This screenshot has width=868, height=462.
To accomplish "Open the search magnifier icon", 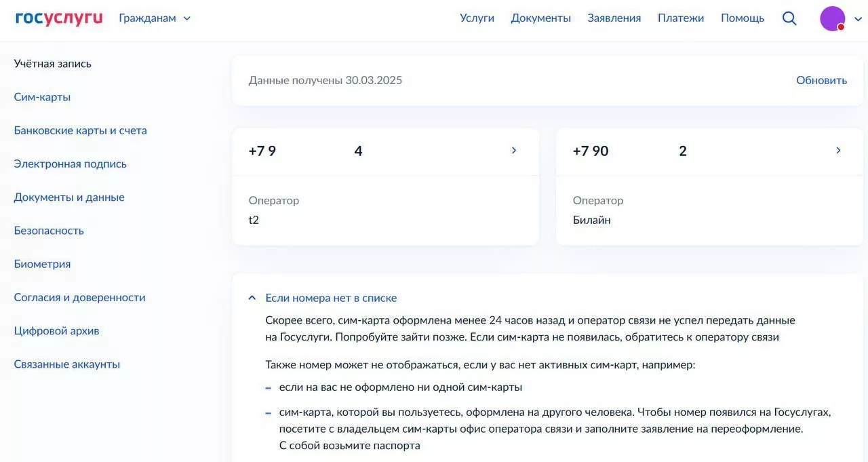I will 789,18.
